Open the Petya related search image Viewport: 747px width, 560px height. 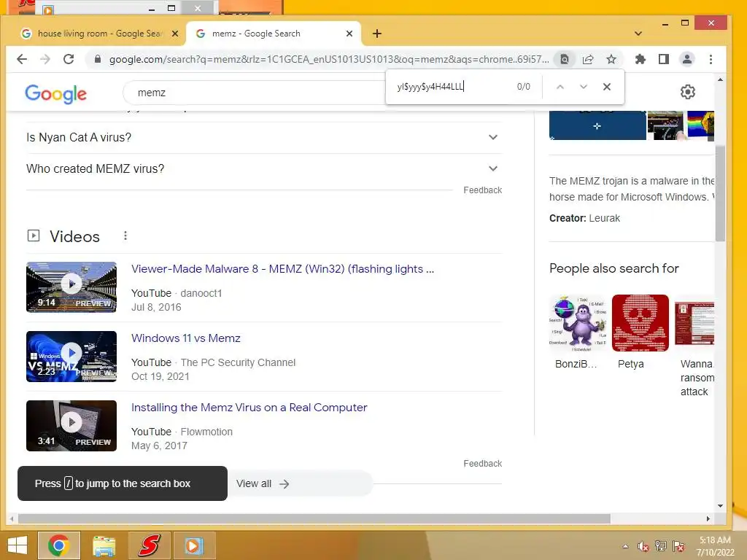click(x=640, y=323)
